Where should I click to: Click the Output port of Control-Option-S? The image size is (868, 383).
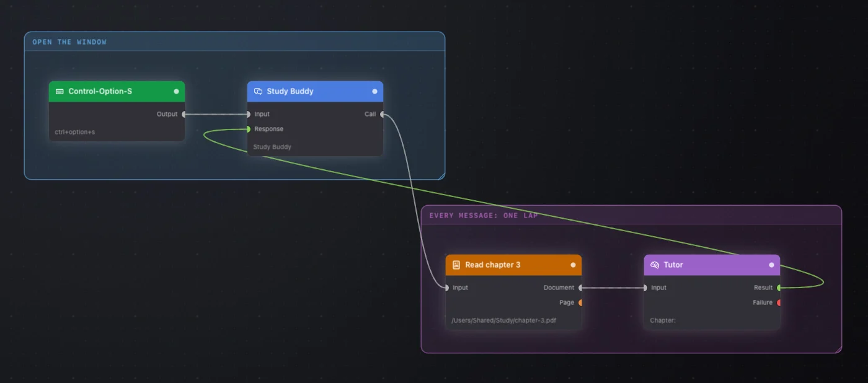point(184,114)
